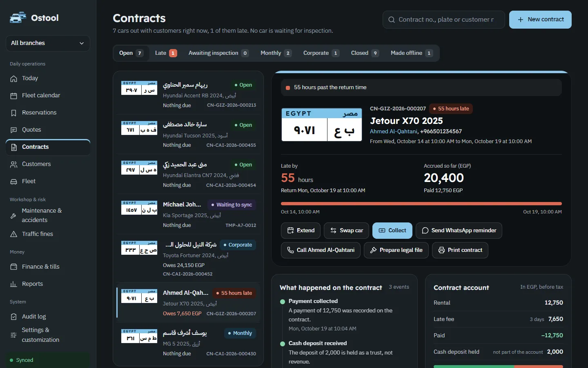Go to Reservations in the sidebar
This screenshot has width=588, height=368.
[x=48, y=112]
